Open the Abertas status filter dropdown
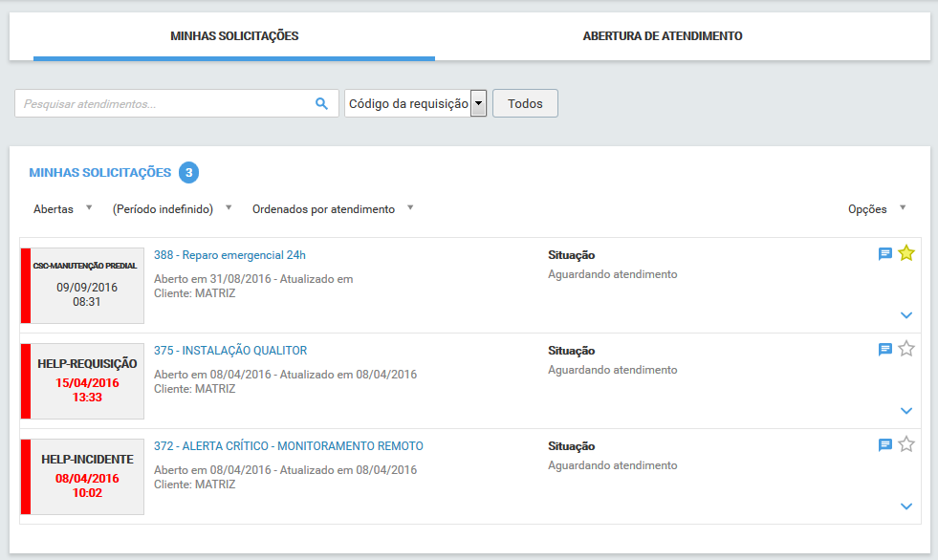The image size is (938, 560). 63,208
